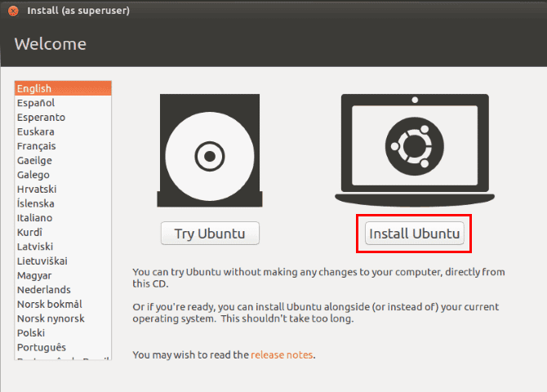Click the CD disc icon
The image size is (547, 392).
pos(210,150)
